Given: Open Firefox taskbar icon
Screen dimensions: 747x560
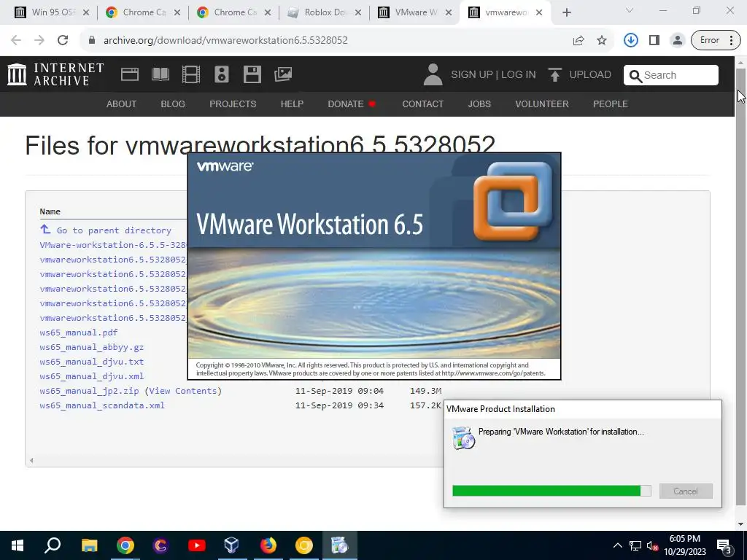Looking at the screenshot, I should [268, 545].
